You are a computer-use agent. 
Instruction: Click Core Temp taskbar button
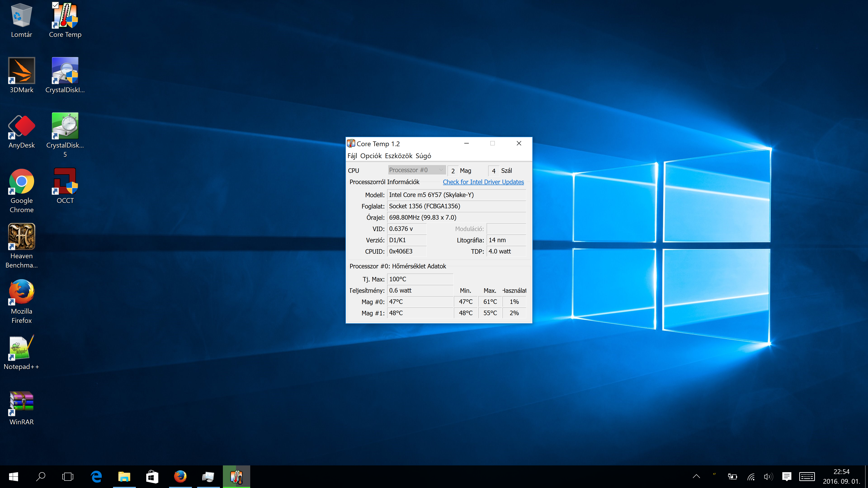(236, 476)
